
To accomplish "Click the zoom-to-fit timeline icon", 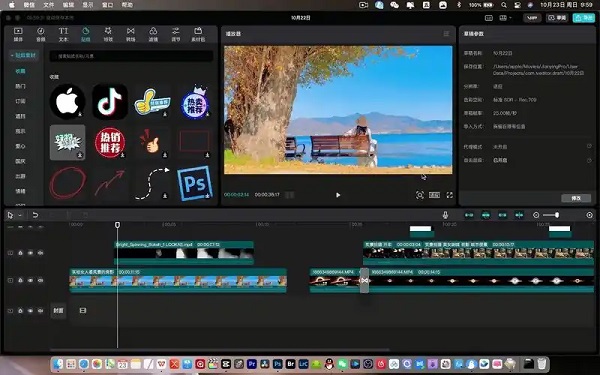I will coord(590,215).
